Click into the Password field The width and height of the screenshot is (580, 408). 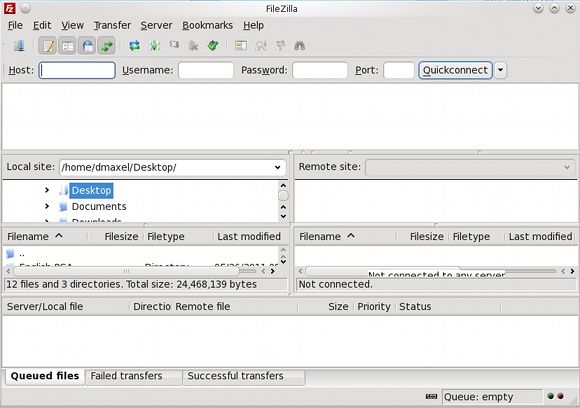click(320, 70)
